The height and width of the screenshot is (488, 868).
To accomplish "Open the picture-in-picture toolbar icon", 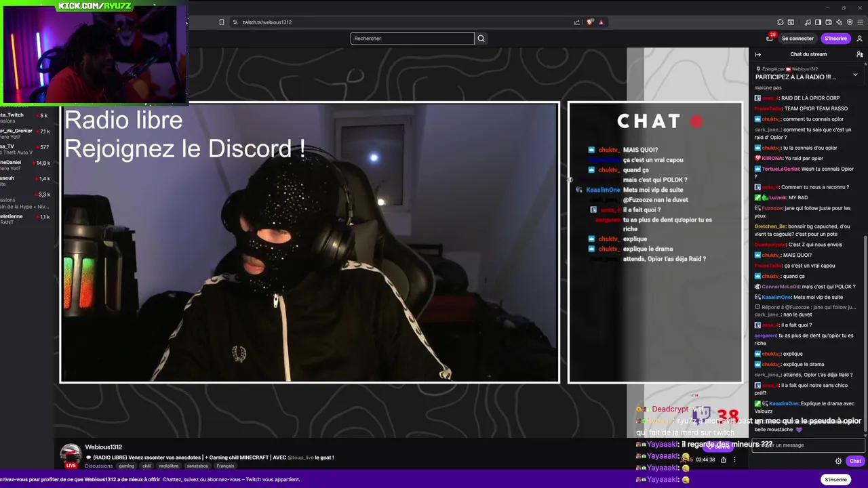I will coord(791,22).
